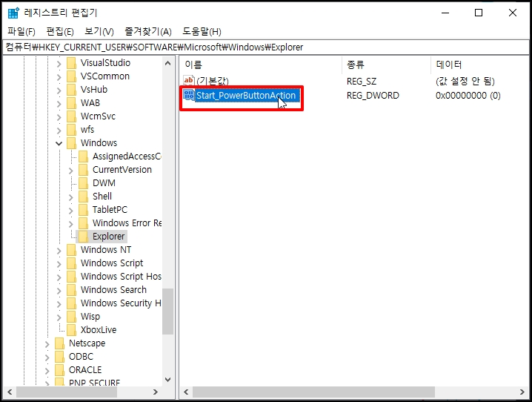The height and width of the screenshot is (402, 532).
Task: Select the ORACLE tree item
Action: (x=85, y=370)
